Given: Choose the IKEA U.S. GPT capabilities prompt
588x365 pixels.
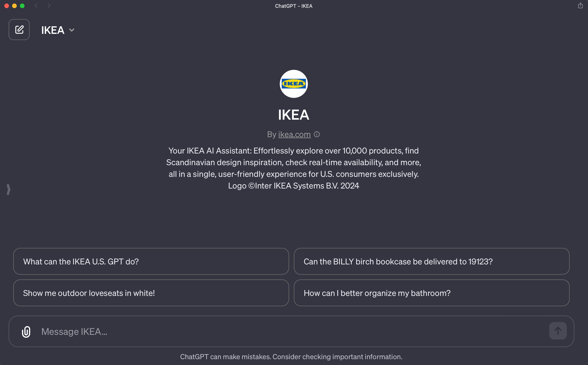Looking at the screenshot, I should [x=151, y=261].
